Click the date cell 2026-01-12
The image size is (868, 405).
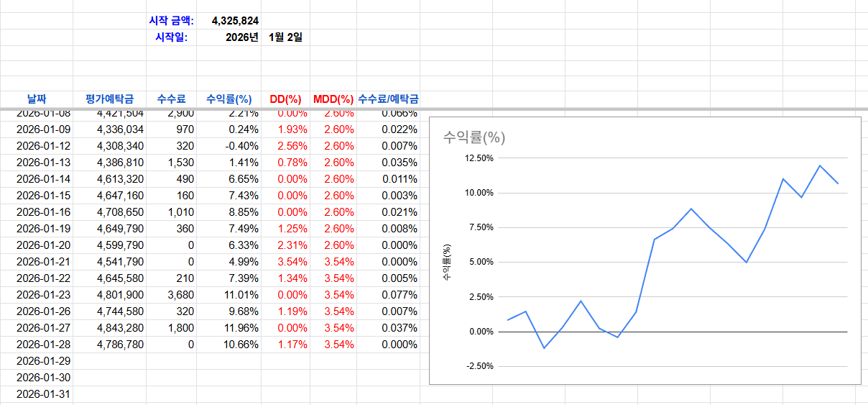click(x=37, y=146)
